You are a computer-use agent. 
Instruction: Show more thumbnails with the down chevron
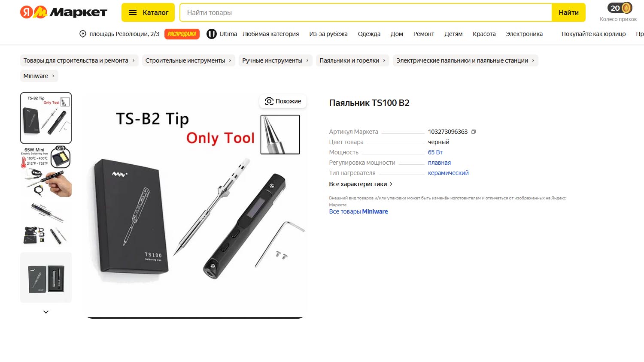click(46, 312)
